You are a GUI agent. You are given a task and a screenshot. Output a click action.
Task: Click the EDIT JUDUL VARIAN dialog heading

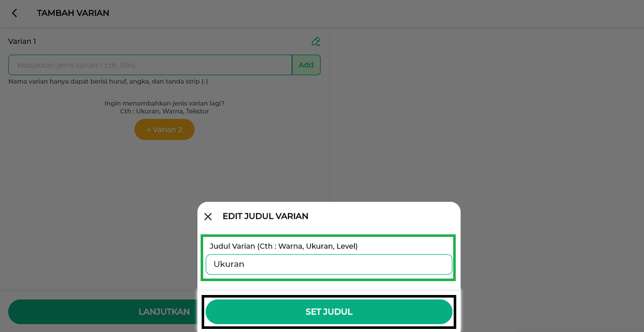265,216
